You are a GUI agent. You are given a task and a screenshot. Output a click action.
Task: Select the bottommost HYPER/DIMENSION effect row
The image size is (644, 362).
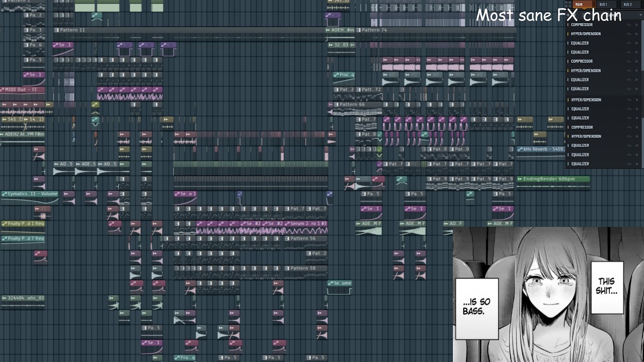[603, 136]
